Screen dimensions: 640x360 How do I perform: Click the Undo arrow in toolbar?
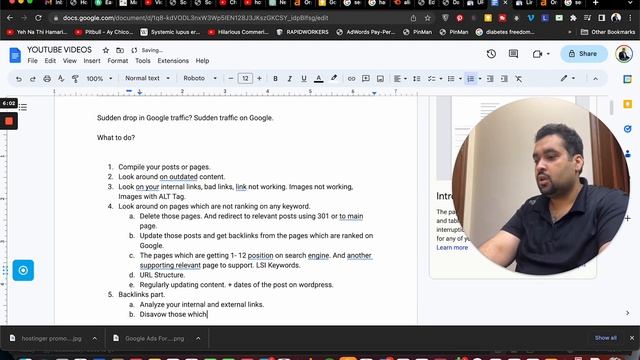pos(19,79)
